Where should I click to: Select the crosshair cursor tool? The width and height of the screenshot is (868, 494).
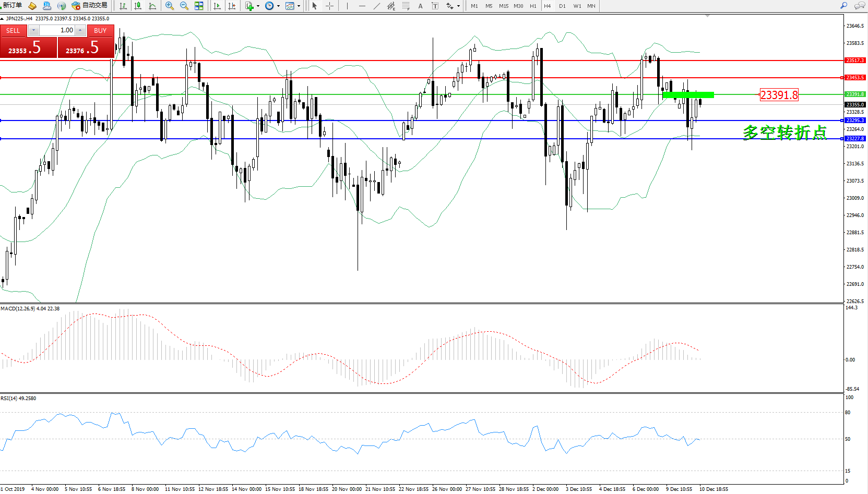point(330,6)
